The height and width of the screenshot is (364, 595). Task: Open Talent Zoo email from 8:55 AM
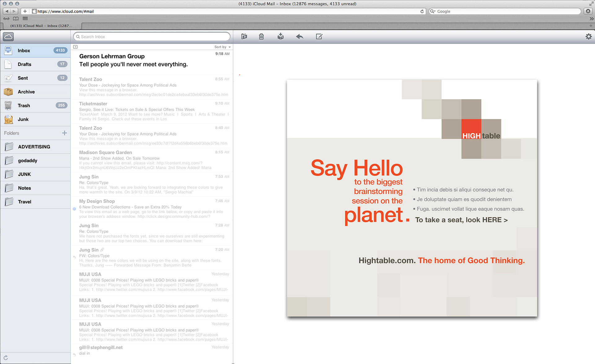[152, 87]
